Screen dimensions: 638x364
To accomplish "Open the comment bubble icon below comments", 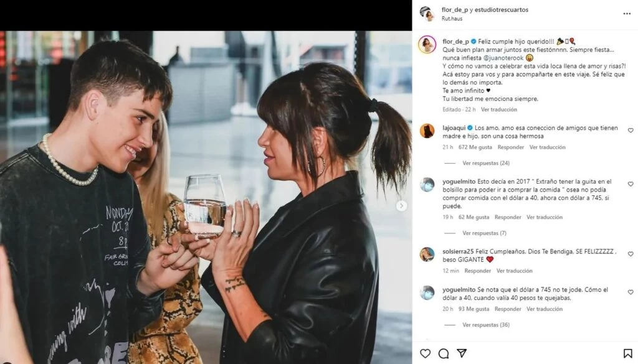I will [444, 353].
